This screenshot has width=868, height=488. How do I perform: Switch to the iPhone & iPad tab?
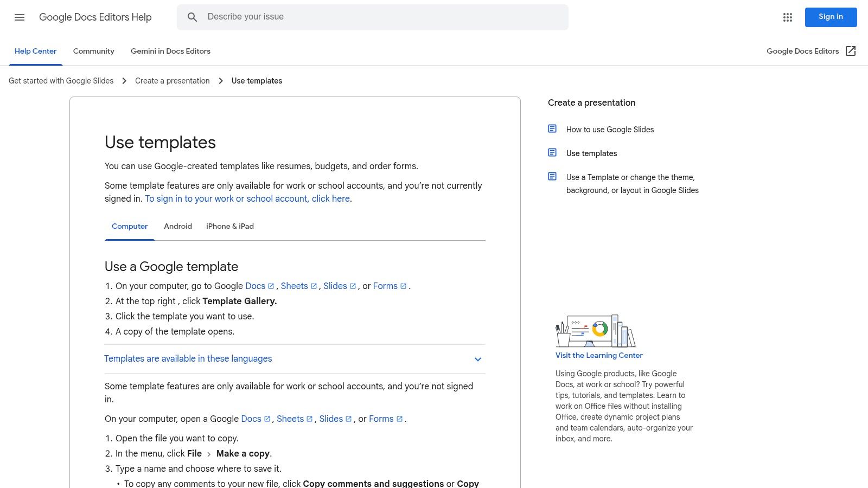pyautogui.click(x=230, y=227)
